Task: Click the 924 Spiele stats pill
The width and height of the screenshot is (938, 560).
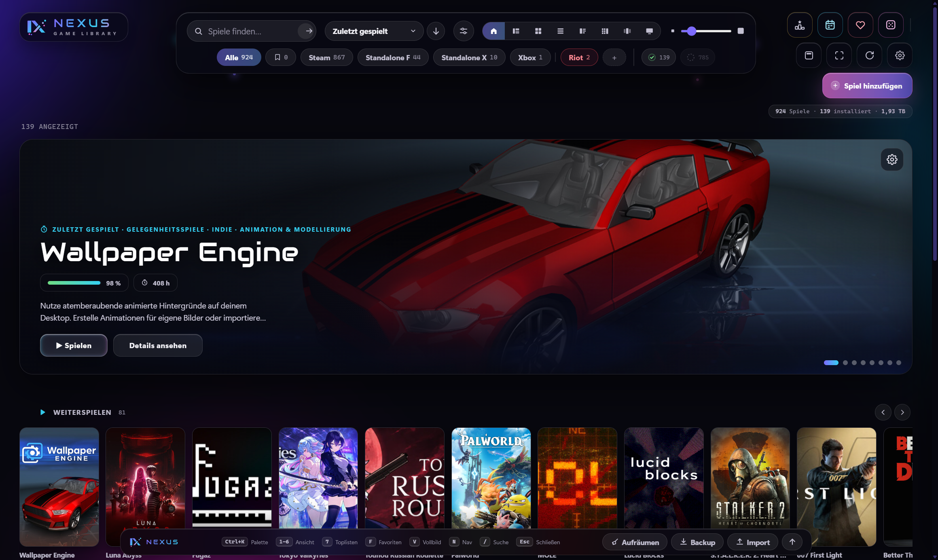Action: (x=840, y=111)
